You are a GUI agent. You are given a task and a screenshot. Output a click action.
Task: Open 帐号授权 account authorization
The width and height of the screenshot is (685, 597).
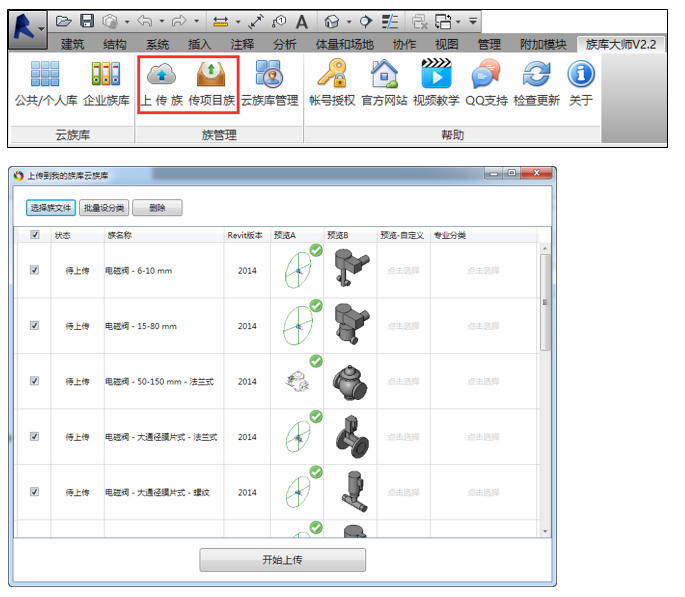[331, 77]
